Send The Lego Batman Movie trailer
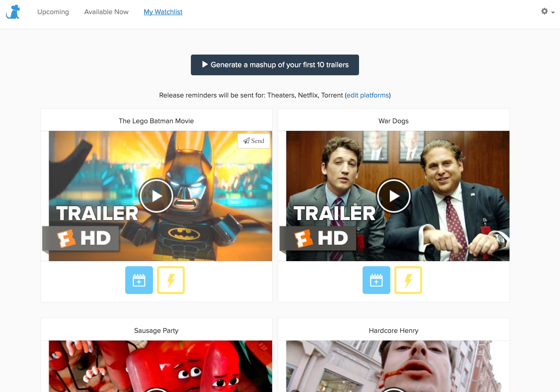Screen dimensions: 560x392 point(253,141)
